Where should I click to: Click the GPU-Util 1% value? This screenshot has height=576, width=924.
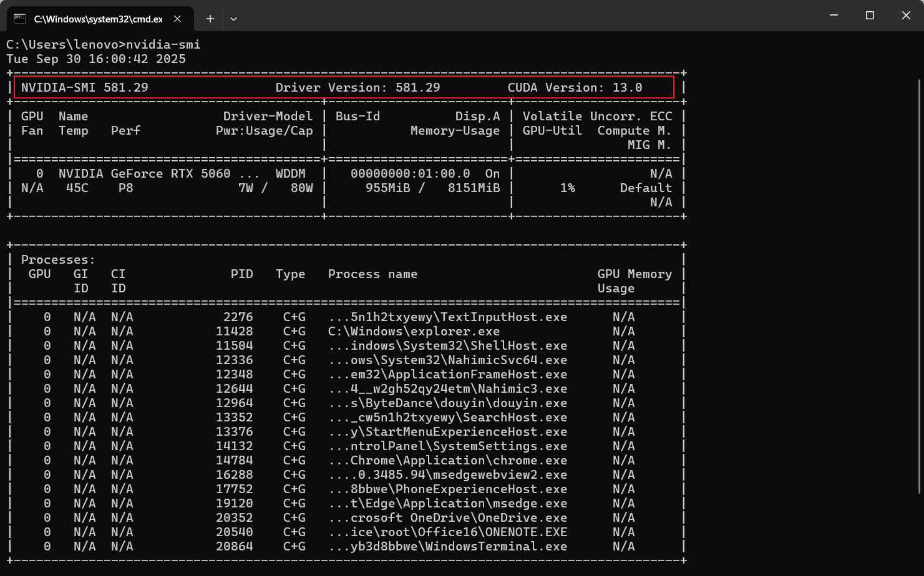pos(568,188)
